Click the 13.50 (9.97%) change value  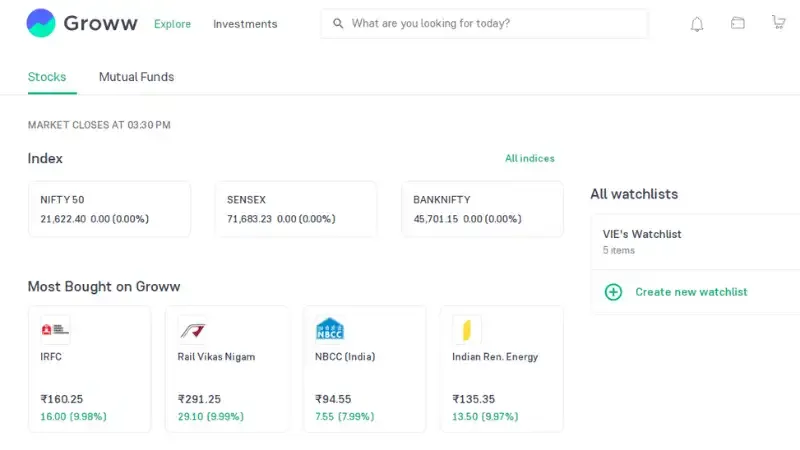(485, 416)
